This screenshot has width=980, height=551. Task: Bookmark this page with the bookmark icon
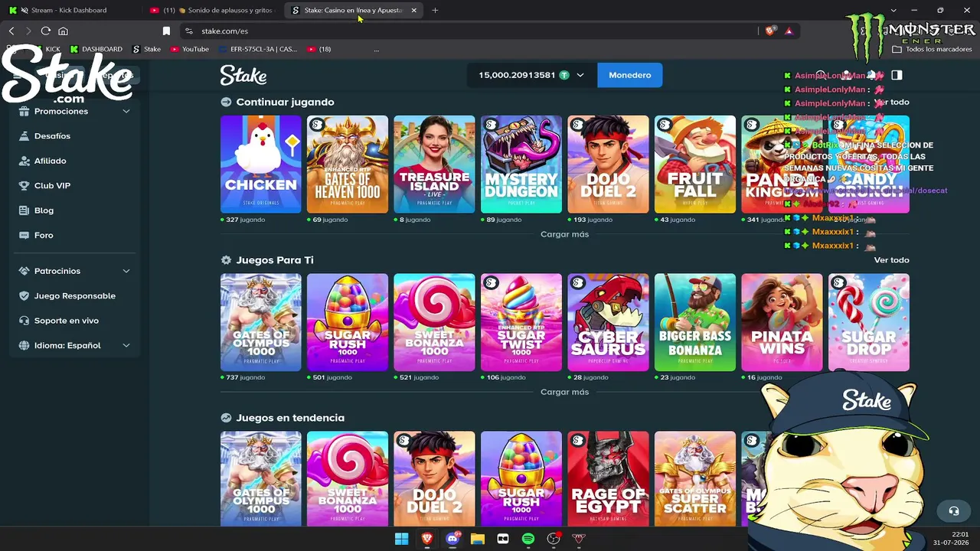[x=166, y=31]
